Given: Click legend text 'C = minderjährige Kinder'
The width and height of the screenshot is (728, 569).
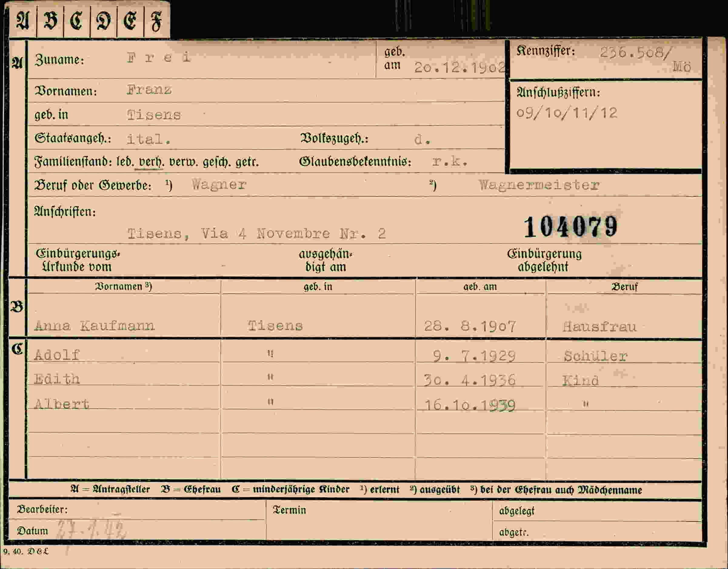Looking at the screenshot, I should pos(290,489).
